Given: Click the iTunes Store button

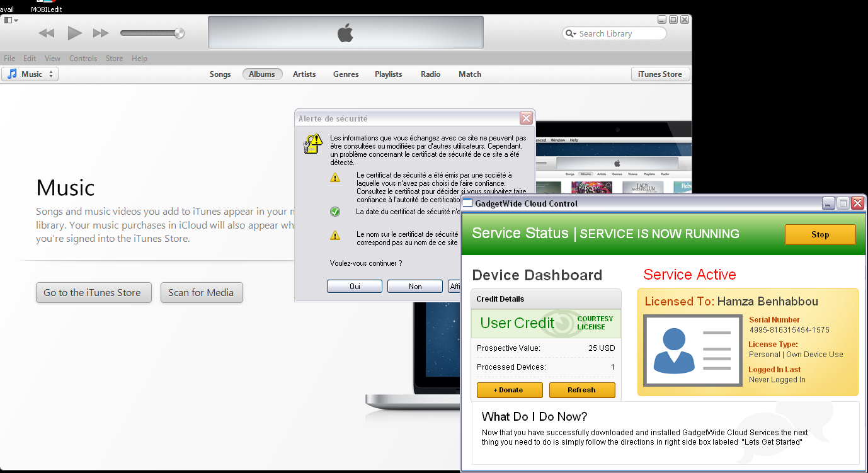Looking at the screenshot, I should click(x=660, y=74).
